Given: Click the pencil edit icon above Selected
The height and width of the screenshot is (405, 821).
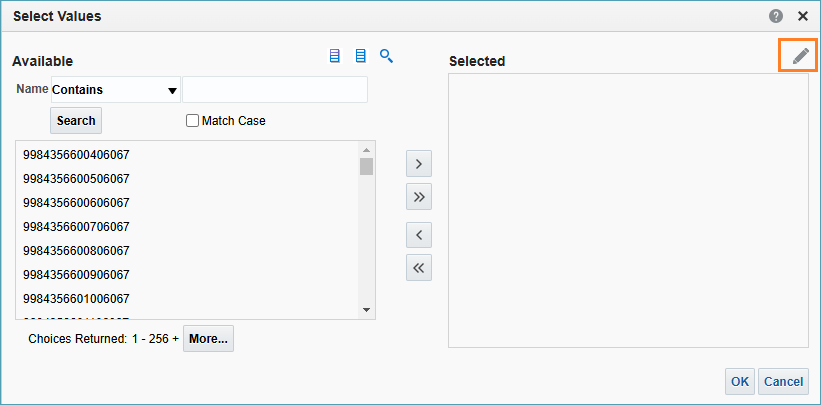Looking at the screenshot, I should pyautogui.click(x=801, y=56).
